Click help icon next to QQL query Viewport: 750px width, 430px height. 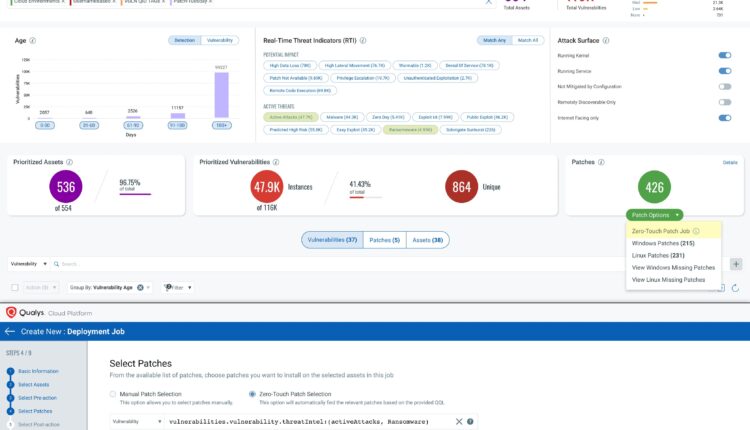click(x=470, y=421)
